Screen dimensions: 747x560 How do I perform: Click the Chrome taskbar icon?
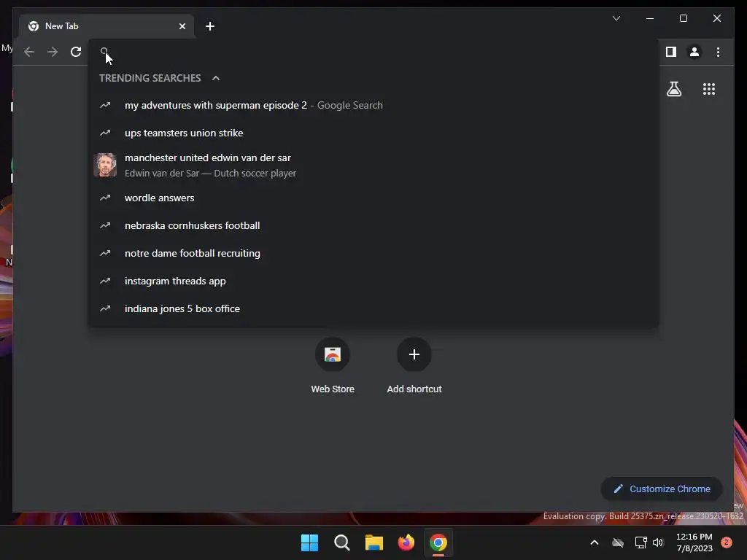(438, 542)
